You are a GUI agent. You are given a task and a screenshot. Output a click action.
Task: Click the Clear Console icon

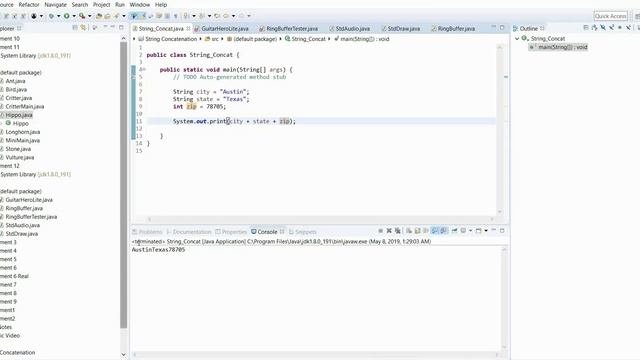(x=409, y=231)
